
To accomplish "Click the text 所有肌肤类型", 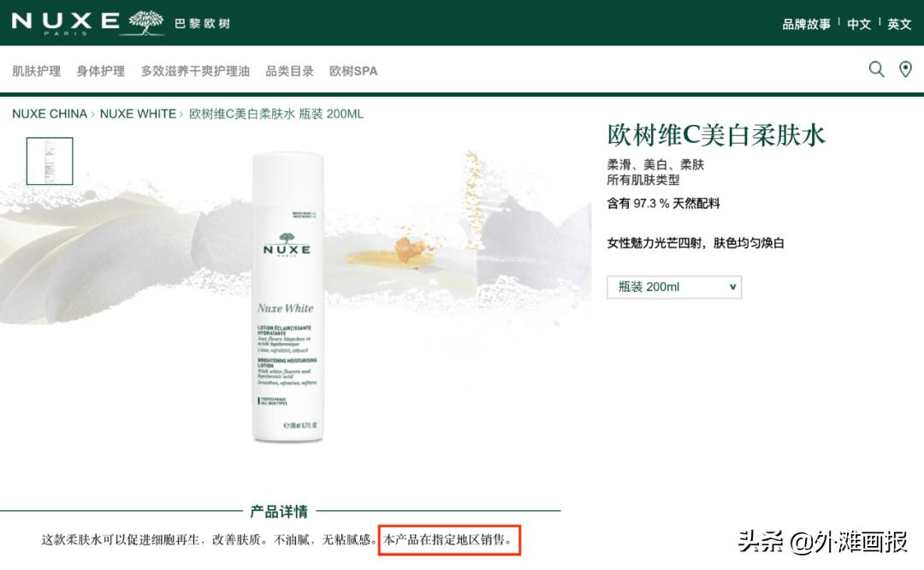I will pyautogui.click(x=643, y=180).
